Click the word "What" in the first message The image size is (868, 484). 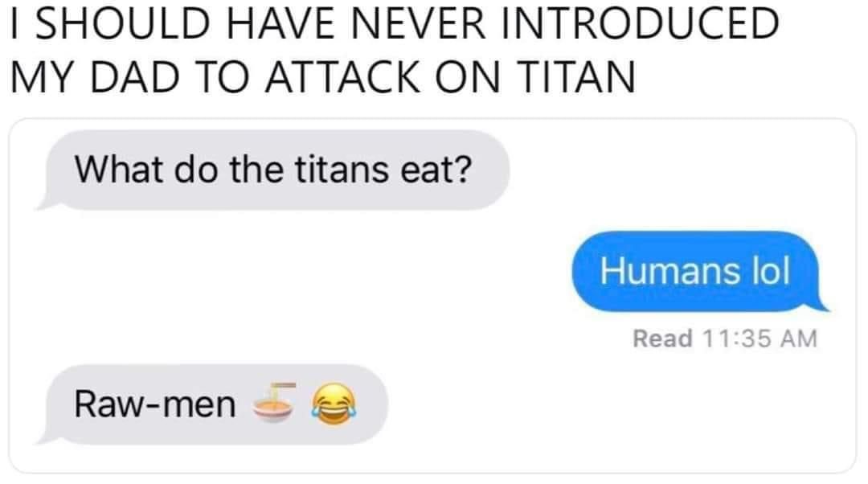tap(119, 170)
